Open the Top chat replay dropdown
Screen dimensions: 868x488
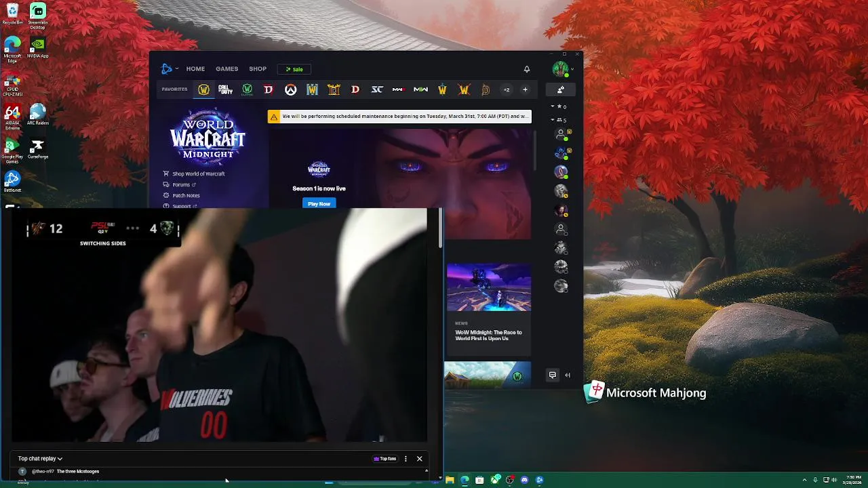click(x=40, y=459)
